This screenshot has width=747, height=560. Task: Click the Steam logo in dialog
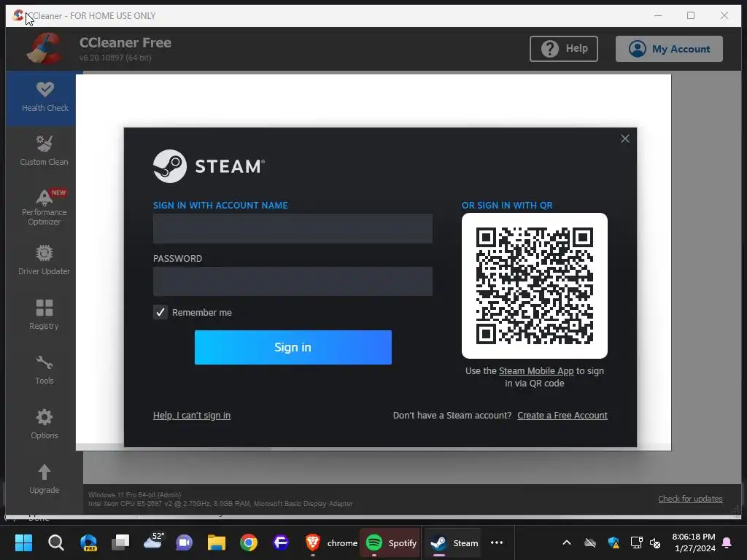(x=209, y=166)
